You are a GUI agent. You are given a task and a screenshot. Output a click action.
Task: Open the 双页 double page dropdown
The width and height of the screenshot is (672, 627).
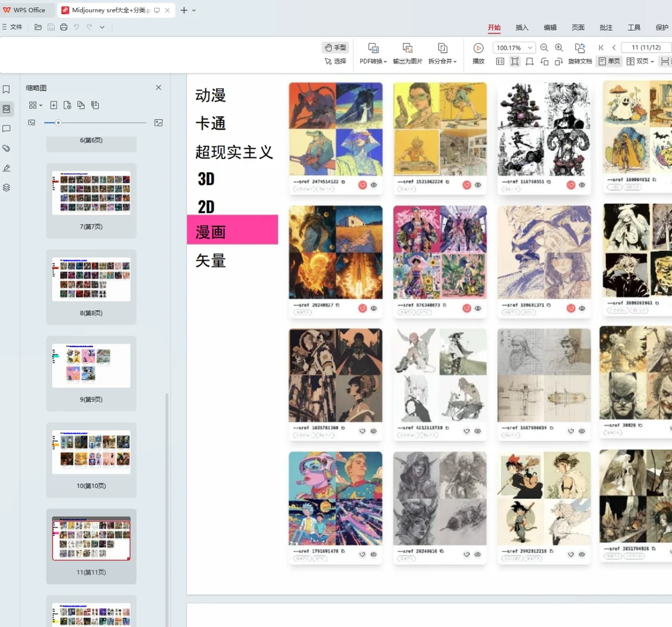coord(640,62)
